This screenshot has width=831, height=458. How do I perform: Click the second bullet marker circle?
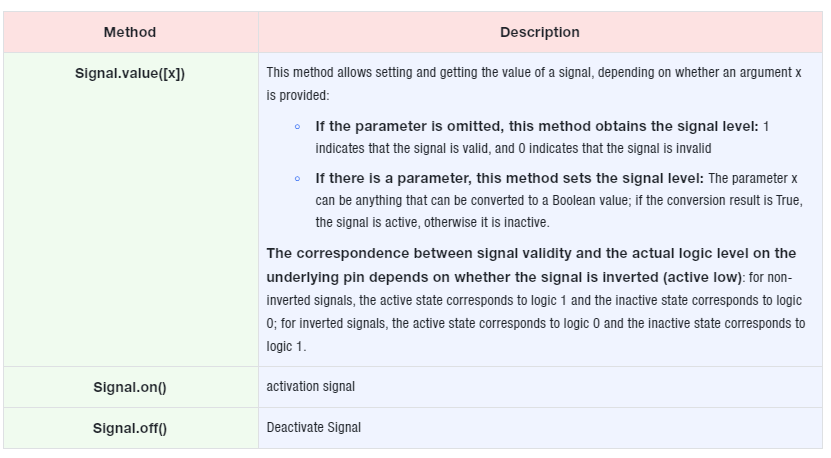(297, 179)
